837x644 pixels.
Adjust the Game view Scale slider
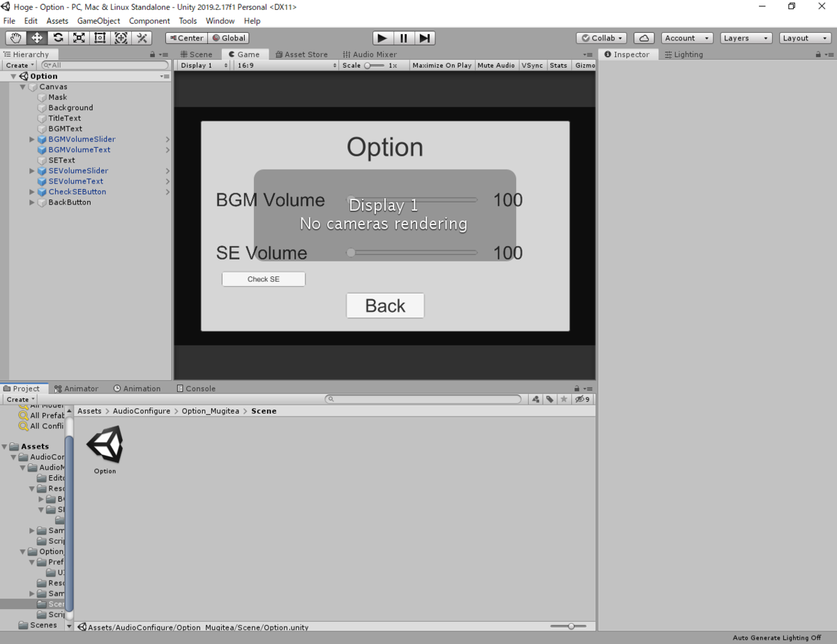[x=375, y=65]
